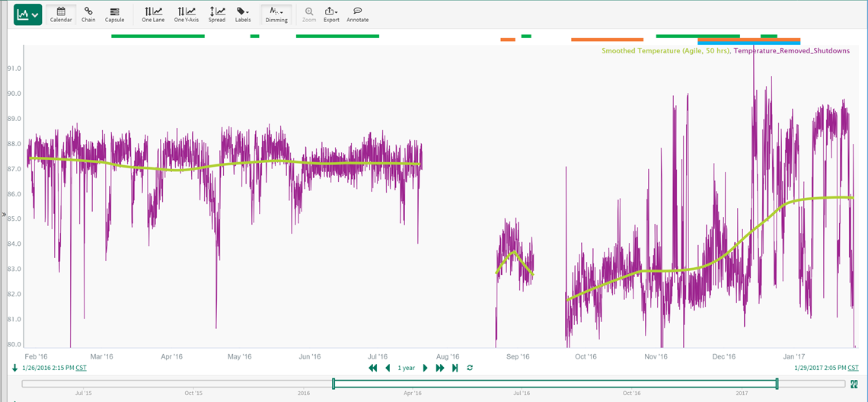Open the Labels dropdown menu
Screen dimensions: 868x402
pyautogui.click(x=243, y=14)
